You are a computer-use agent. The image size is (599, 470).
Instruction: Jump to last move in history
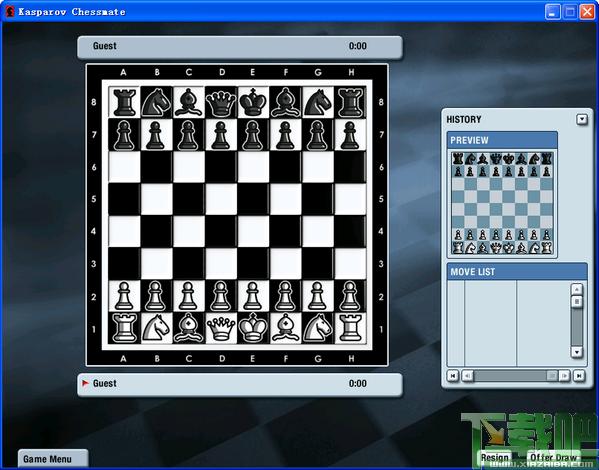579,376
